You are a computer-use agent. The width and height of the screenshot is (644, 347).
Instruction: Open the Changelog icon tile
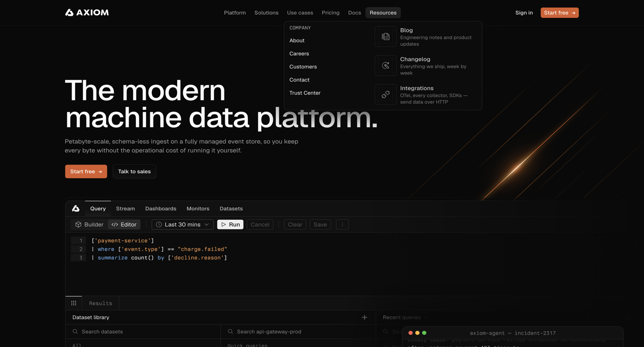coord(385,66)
